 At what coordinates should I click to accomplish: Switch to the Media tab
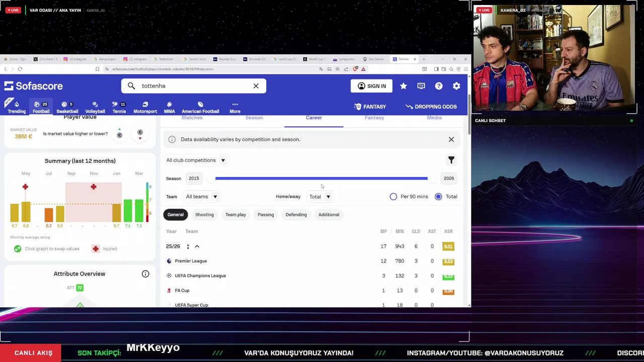pyautogui.click(x=434, y=118)
